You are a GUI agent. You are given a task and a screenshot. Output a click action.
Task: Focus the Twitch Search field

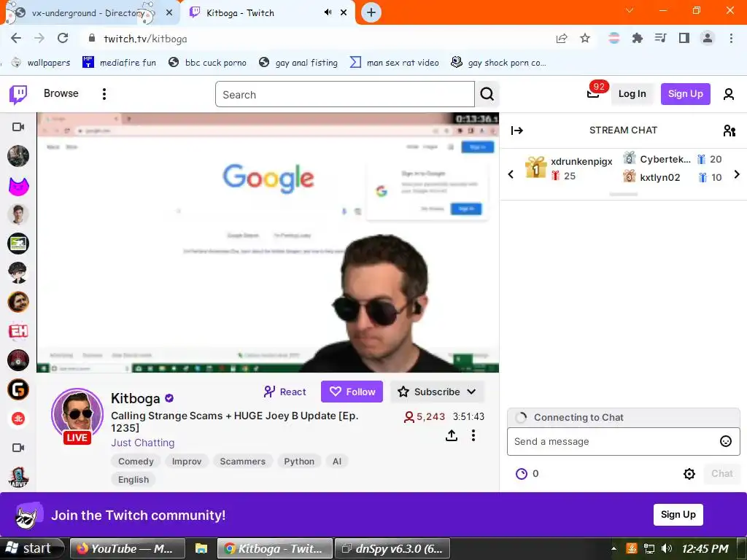click(344, 94)
